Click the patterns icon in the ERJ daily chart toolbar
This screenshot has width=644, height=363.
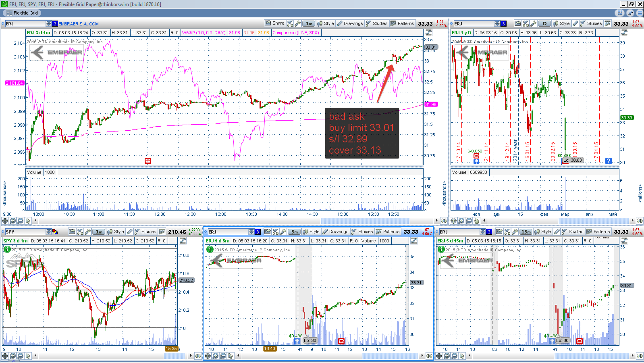608,23
